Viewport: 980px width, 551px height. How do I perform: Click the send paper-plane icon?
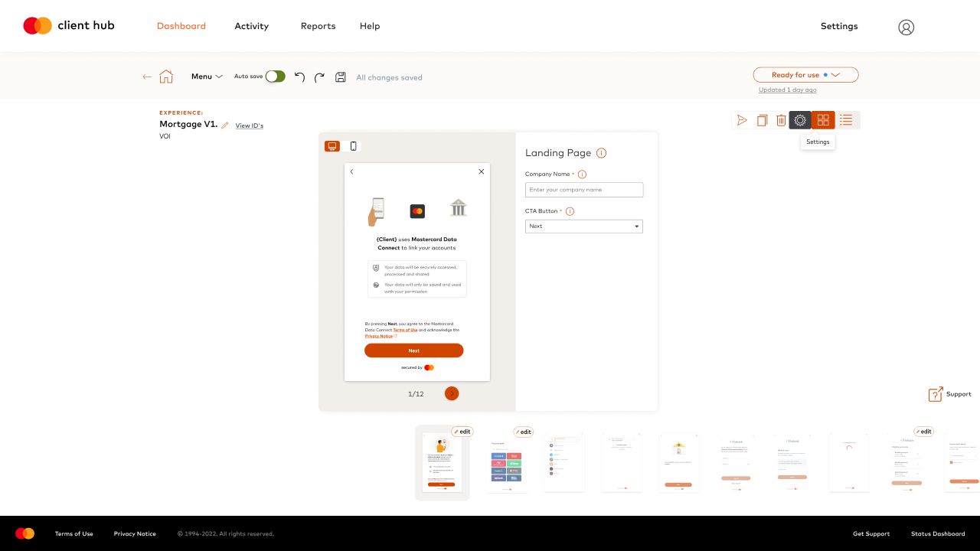[742, 120]
